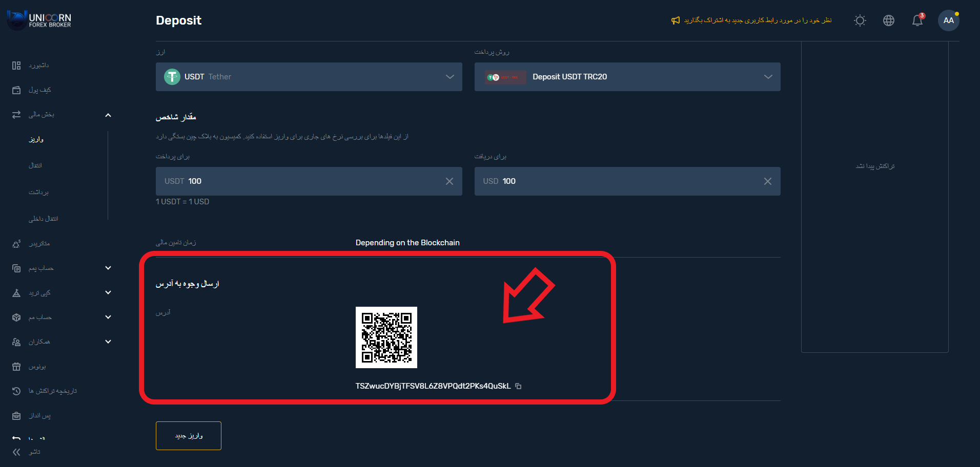Viewport: 980px width, 467px height.
Task: Collapse sidebar using double-chevron icon (تاشو)
Action: tap(16, 452)
